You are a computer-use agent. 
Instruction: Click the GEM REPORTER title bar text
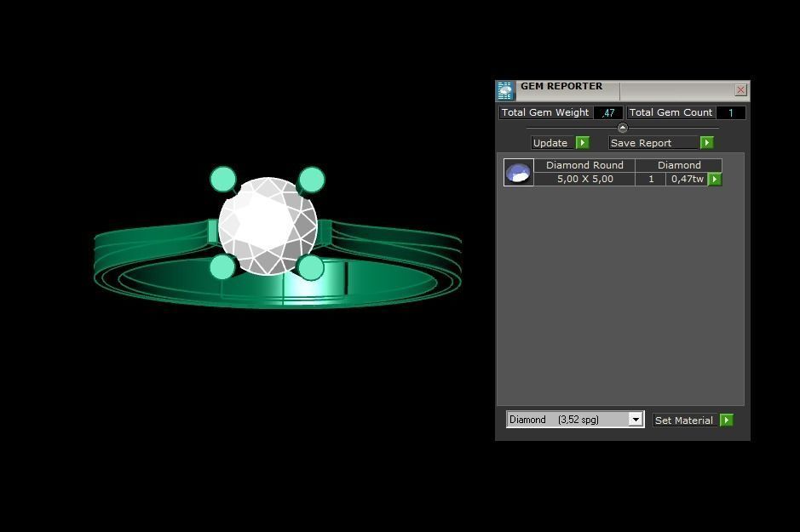click(x=561, y=86)
